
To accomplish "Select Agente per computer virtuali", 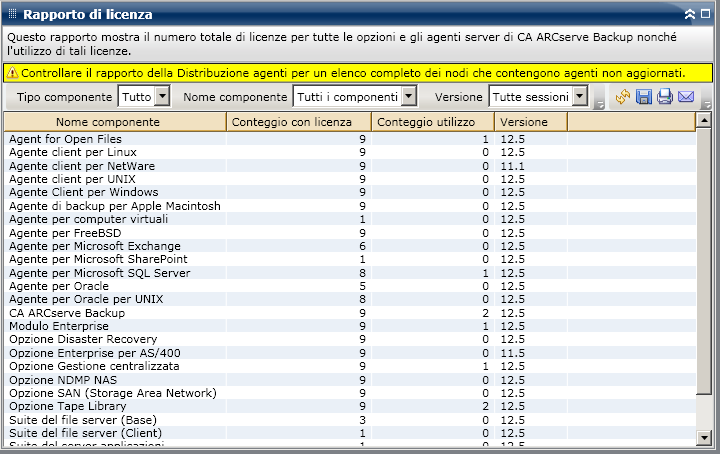I will point(350,219).
